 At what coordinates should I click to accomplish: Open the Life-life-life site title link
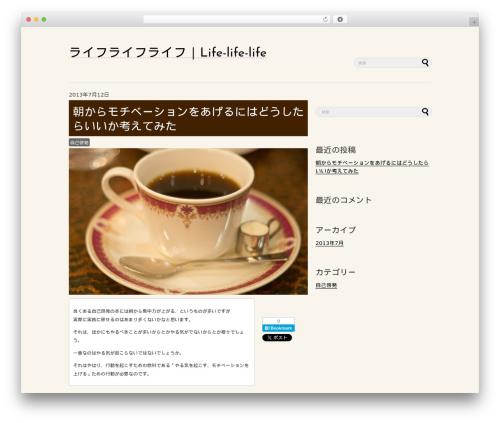point(168,53)
